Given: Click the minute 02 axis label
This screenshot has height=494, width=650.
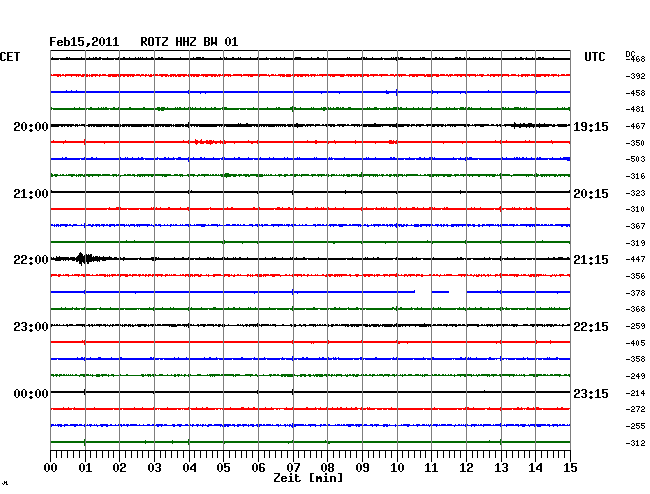Looking at the screenshot, I should (119, 468).
